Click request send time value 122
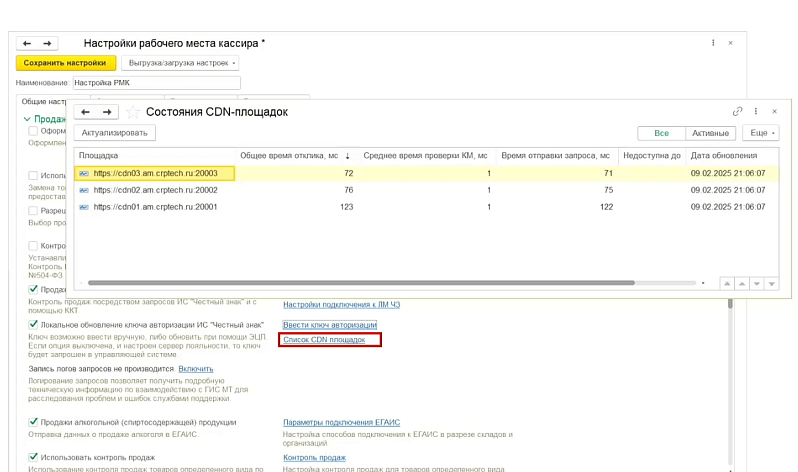Viewport: 798px width, 472px height. [606, 207]
